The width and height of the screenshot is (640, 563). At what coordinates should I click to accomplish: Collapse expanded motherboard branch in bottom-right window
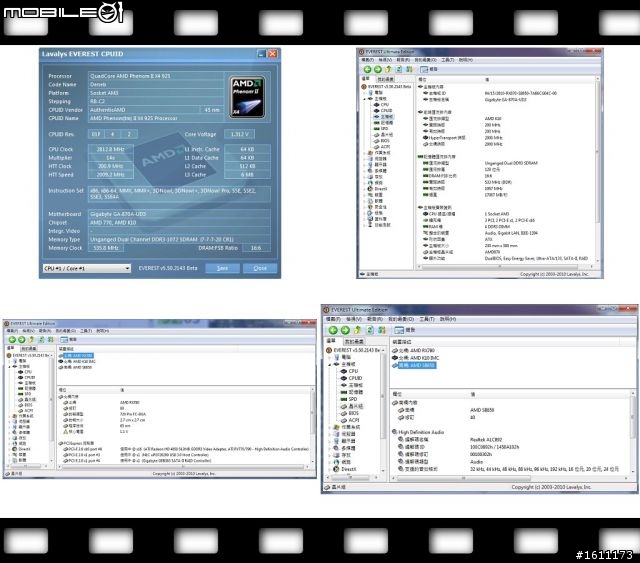click(x=329, y=364)
